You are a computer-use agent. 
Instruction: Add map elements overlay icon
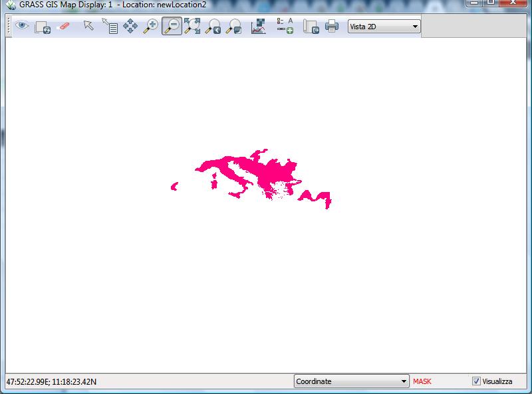pyautogui.click(x=285, y=26)
